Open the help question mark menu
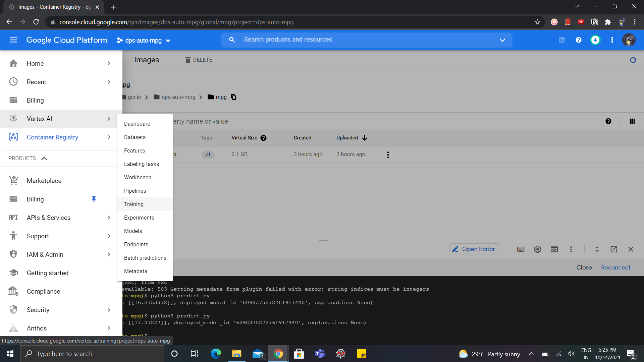Image resolution: width=644 pixels, height=362 pixels. pos(579,40)
